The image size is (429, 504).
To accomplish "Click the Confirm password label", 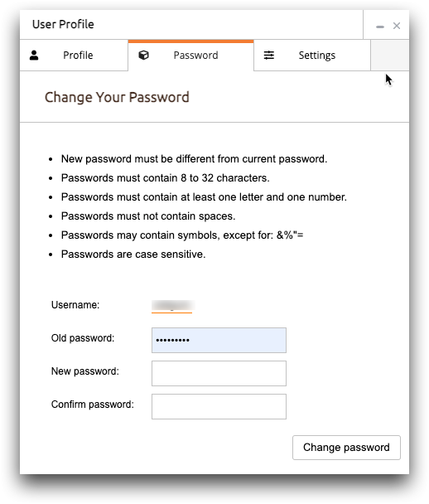I will click(x=93, y=405).
